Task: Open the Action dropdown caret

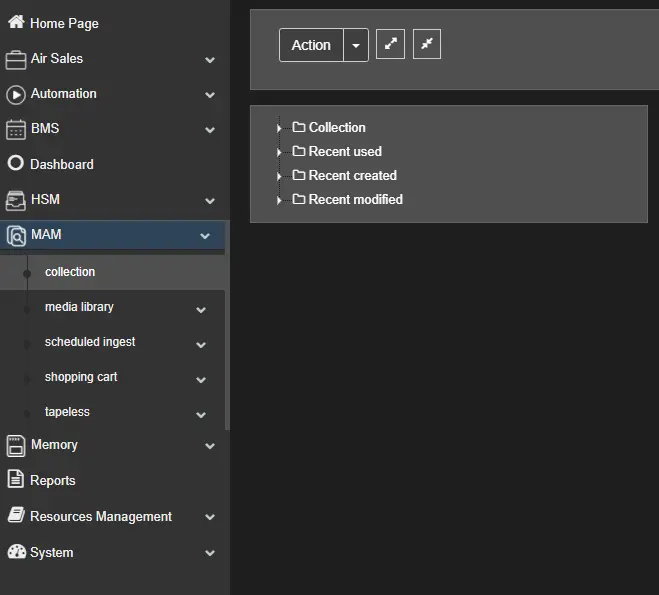Action: pos(356,45)
